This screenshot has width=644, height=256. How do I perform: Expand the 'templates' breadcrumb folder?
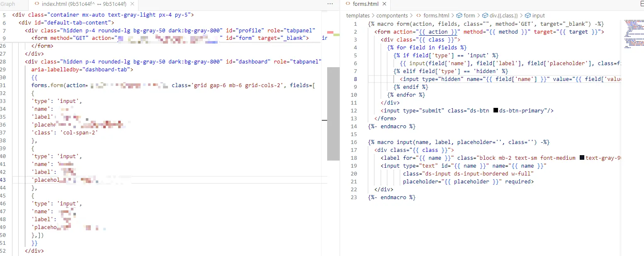pyautogui.click(x=358, y=16)
